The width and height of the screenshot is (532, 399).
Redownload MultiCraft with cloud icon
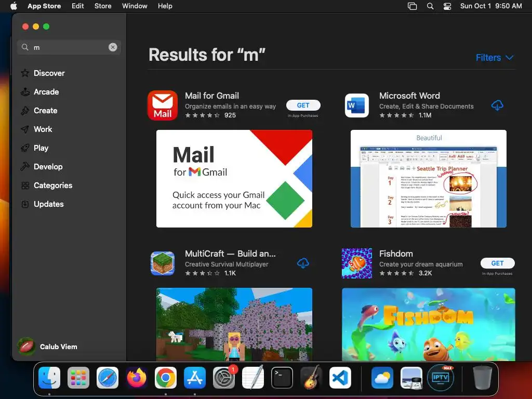pyautogui.click(x=303, y=263)
